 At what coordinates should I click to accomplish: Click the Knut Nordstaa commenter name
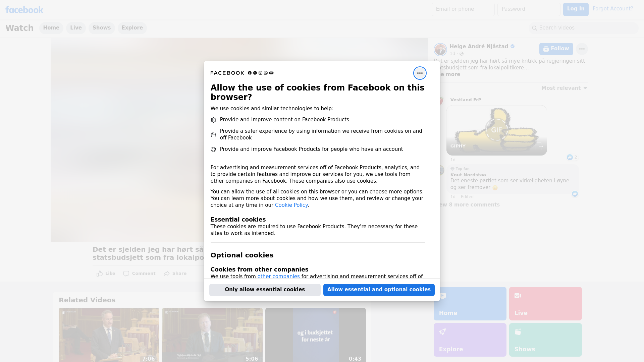[x=468, y=175]
